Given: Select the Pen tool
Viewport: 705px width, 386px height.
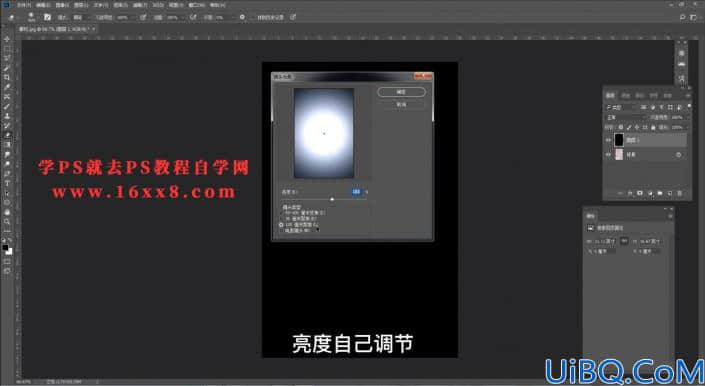Looking at the screenshot, I should 7,173.
